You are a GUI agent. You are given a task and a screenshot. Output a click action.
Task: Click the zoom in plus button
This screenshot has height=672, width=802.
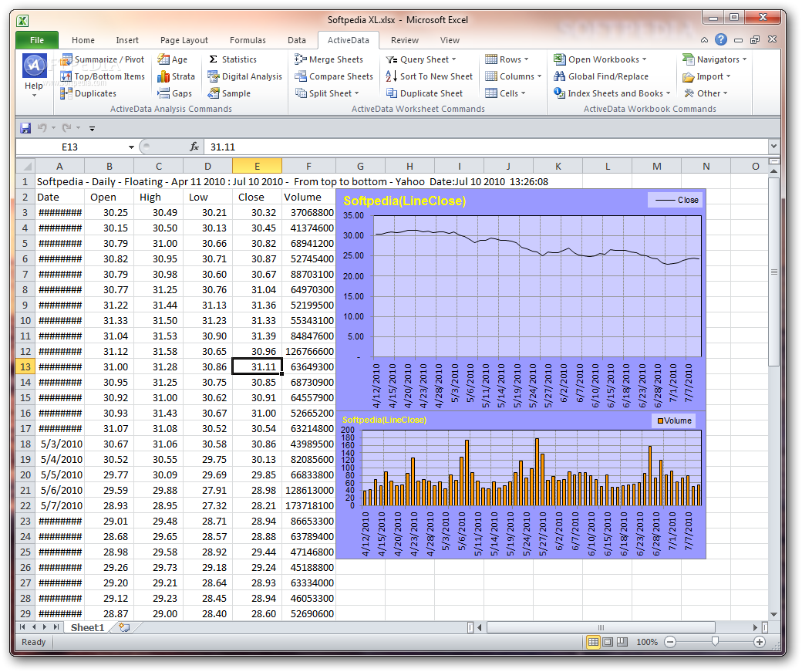point(760,642)
